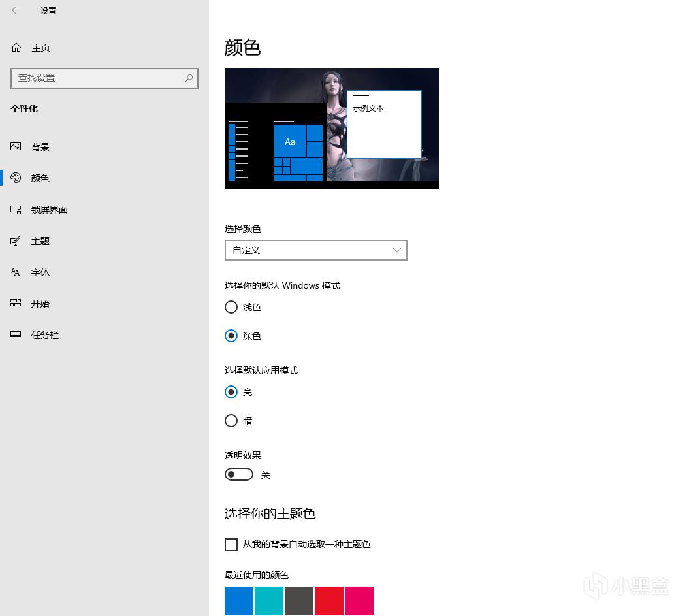Choose 暗 app mode
This screenshot has width=689, height=616.
[x=231, y=421]
